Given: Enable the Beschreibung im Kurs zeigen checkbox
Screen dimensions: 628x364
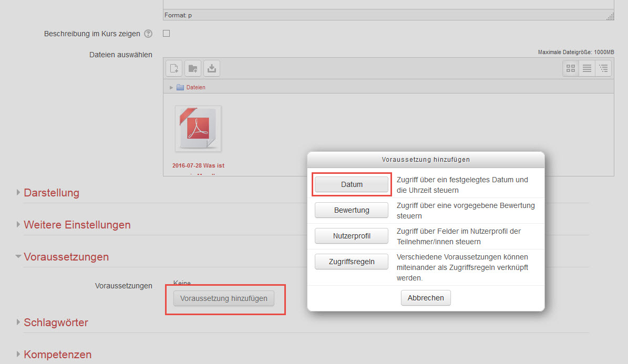Looking at the screenshot, I should [x=167, y=34].
